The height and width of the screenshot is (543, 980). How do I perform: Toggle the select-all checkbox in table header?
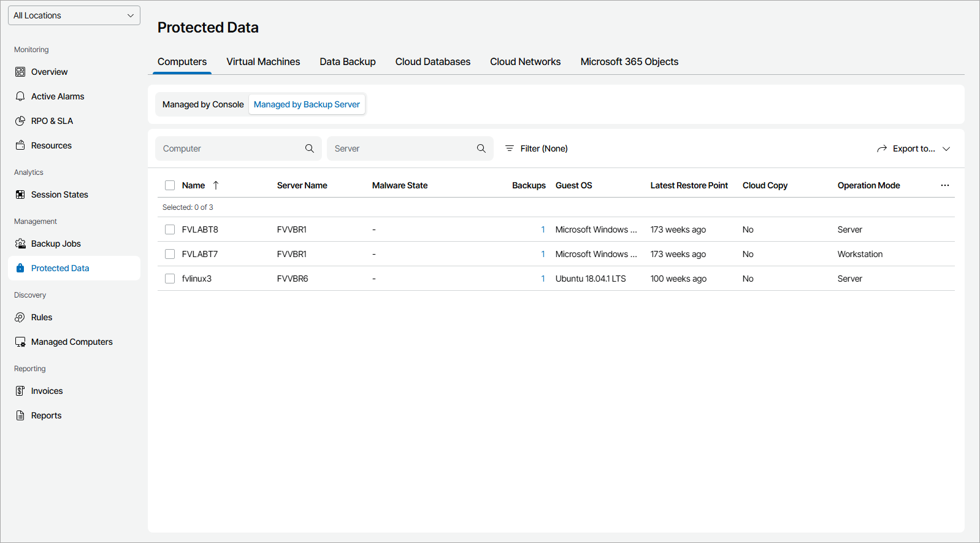coord(170,185)
